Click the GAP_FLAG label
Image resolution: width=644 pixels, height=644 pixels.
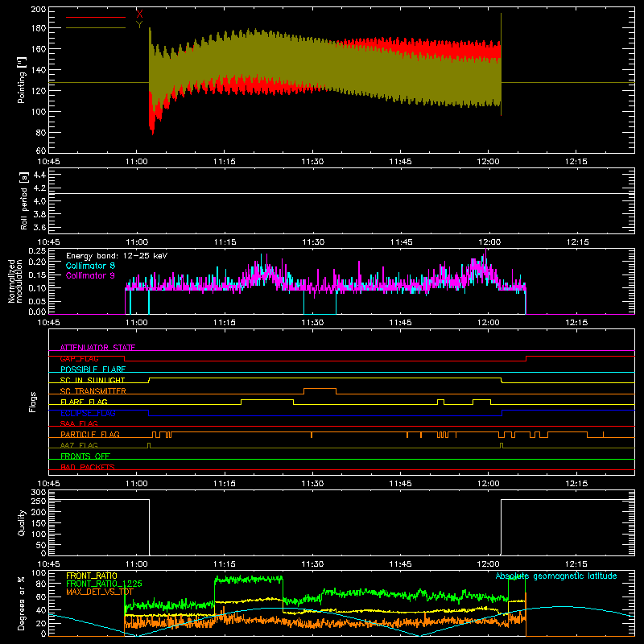click(x=79, y=358)
